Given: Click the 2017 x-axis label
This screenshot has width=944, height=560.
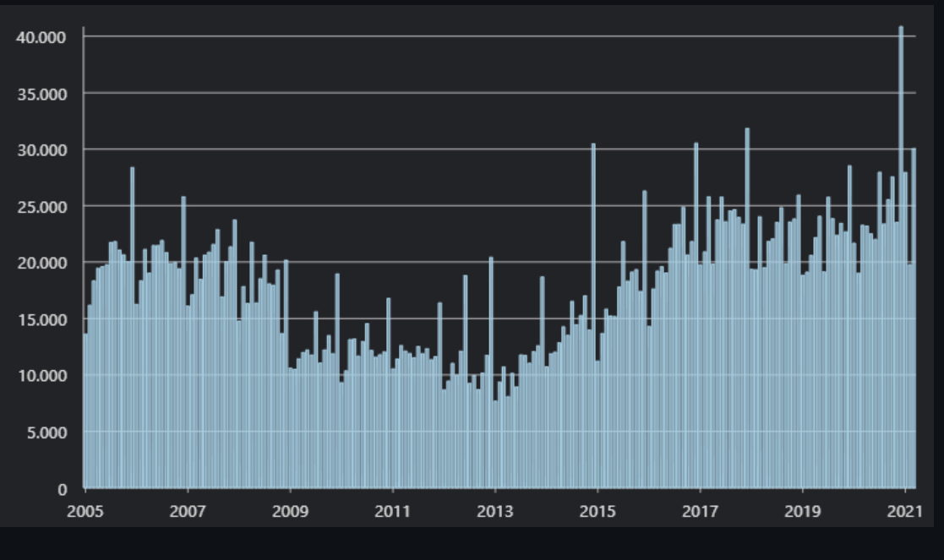Looking at the screenshot, I should [x=700, y=511].
